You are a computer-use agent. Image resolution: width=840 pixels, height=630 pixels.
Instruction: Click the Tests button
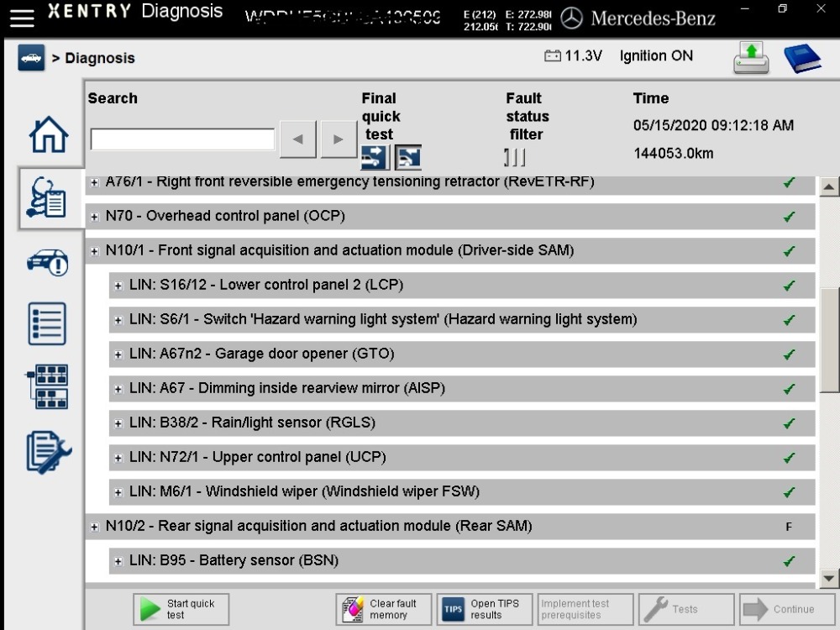click(x=686, y=609)
